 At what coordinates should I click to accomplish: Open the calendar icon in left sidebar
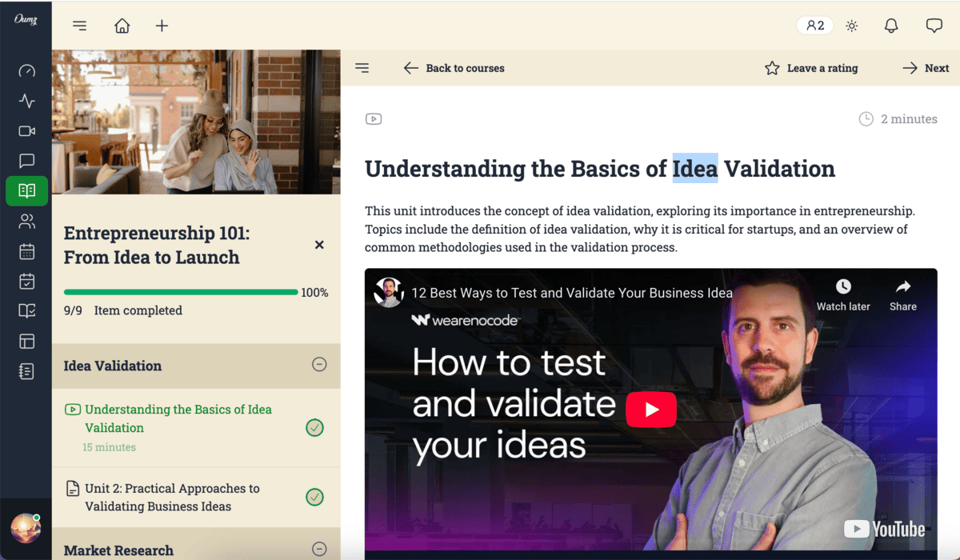pyautogui.click(x=26, y=251)
